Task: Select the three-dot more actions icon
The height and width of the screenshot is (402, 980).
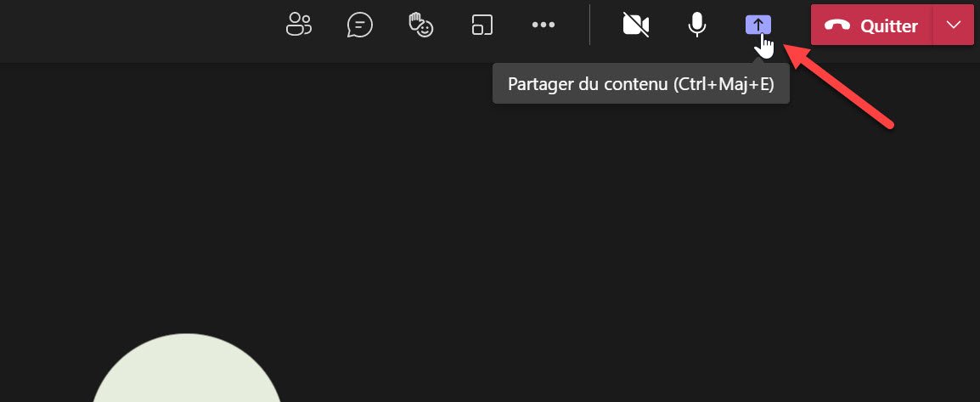Action: coord(544,25)
